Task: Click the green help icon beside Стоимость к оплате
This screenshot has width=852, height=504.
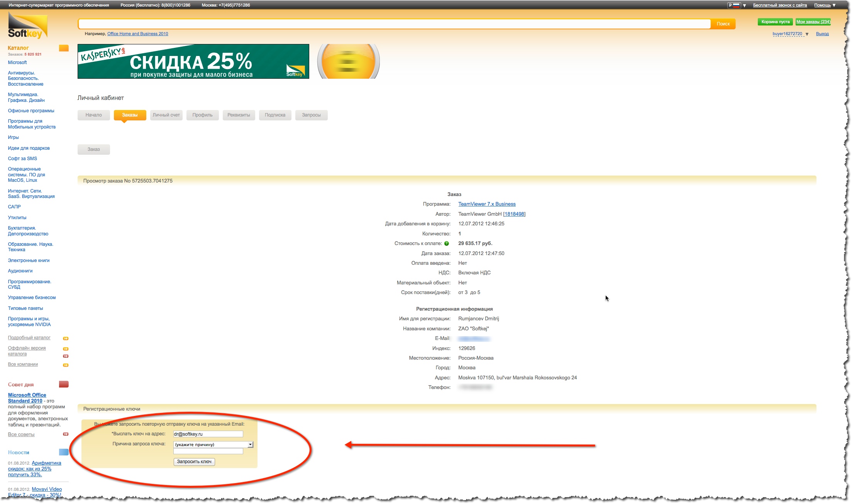Action: click(447, 244)
